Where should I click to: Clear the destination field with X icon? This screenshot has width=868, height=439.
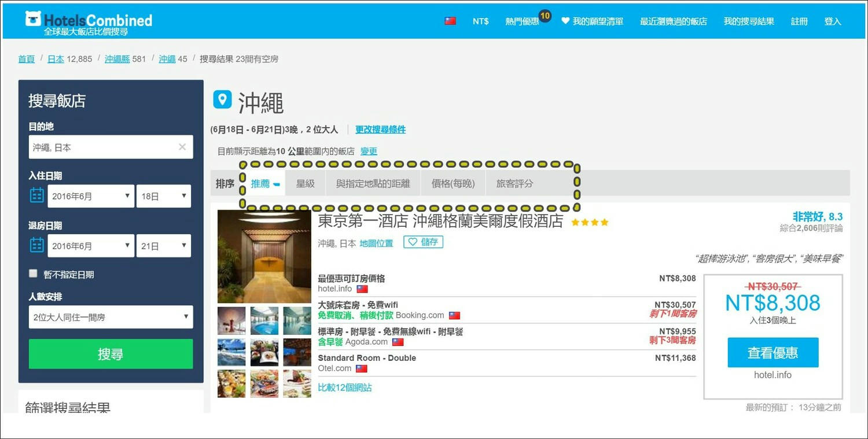(182, 147)
